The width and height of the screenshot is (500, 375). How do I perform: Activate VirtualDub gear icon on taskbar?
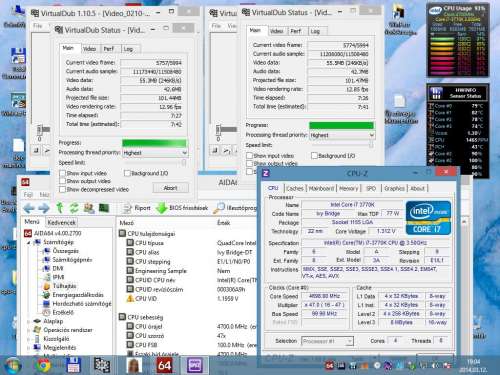click(102, 365)
